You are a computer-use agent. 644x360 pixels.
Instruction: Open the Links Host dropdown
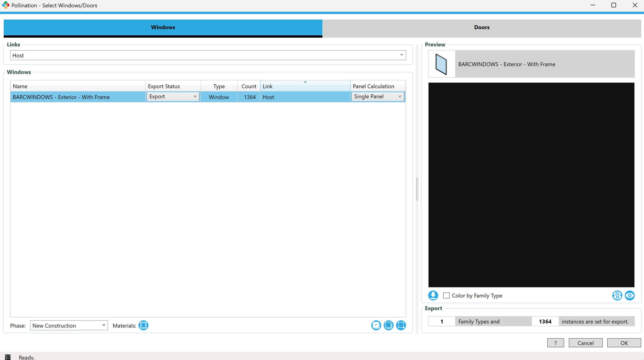(x=401, y=55)
